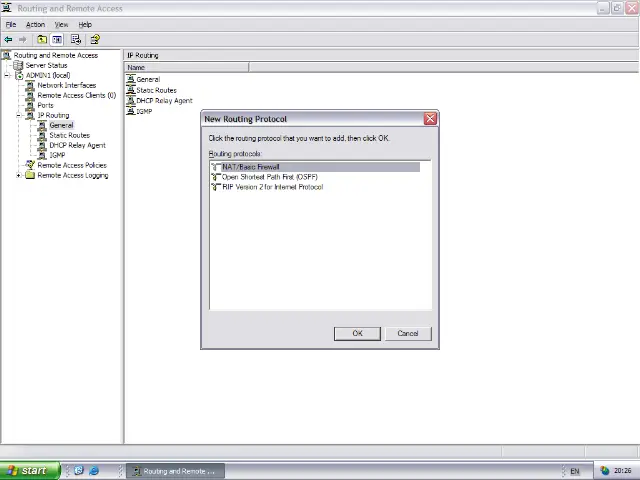Image resolution: width=640 pixels, height=480 pixels.
Task: Click the Name column header
Action: click(186, 67)
